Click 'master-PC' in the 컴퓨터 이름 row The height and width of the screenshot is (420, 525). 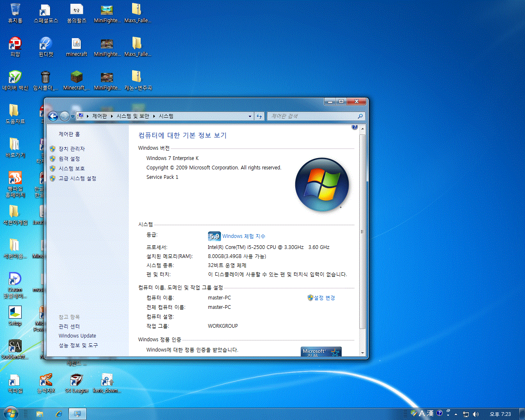(x=219, y=298)
